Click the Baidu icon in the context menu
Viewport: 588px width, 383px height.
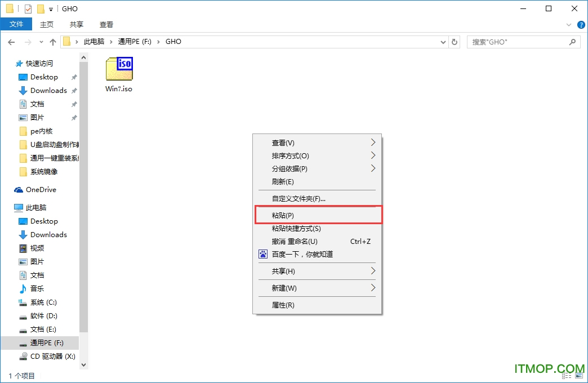[x=262, y=254]
